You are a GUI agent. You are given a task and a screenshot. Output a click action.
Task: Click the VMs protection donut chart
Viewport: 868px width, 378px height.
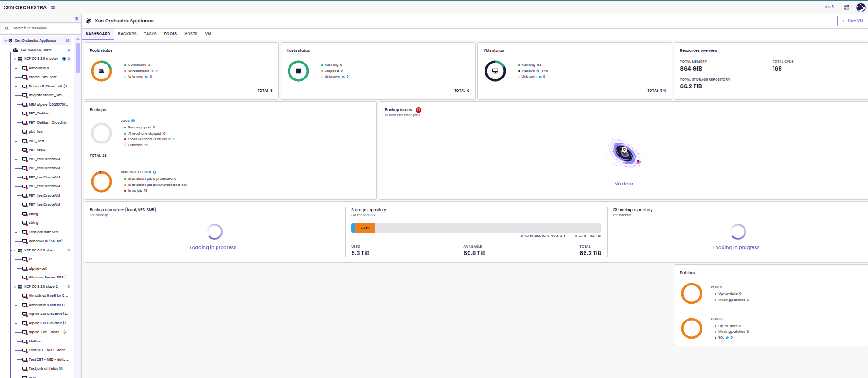tap(101, 182)
